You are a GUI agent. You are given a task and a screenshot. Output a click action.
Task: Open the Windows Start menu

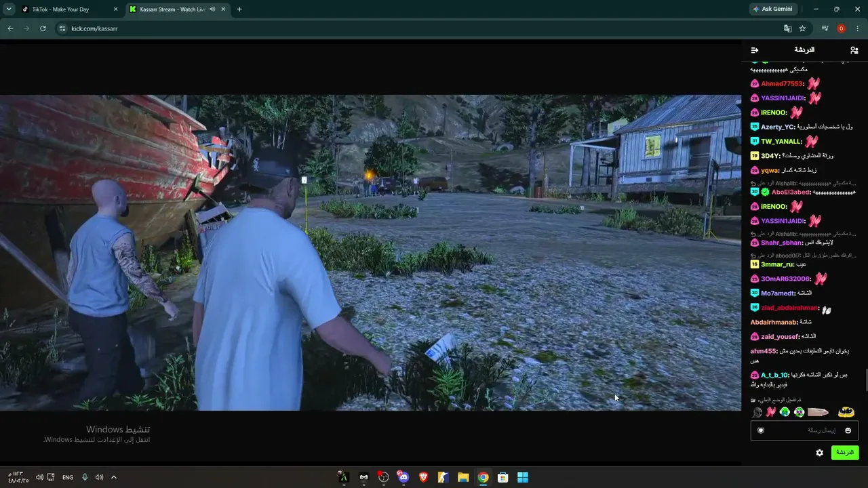[x=523, y=477]
